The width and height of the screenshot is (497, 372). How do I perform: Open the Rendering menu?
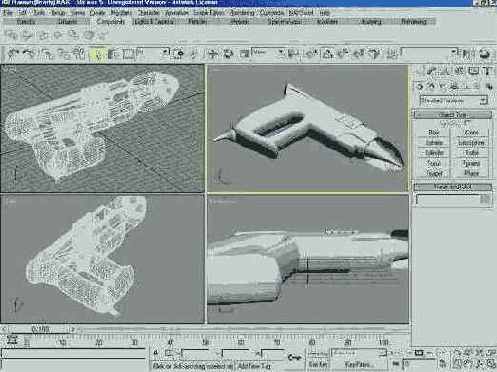(242, 13)
